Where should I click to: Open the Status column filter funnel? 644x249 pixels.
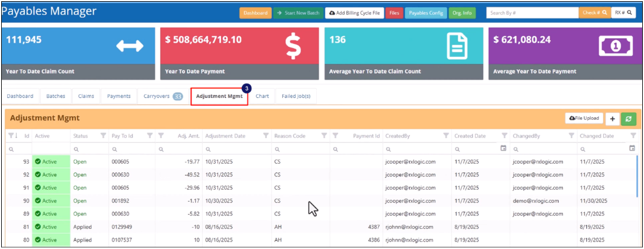click(x=103, y=136)
